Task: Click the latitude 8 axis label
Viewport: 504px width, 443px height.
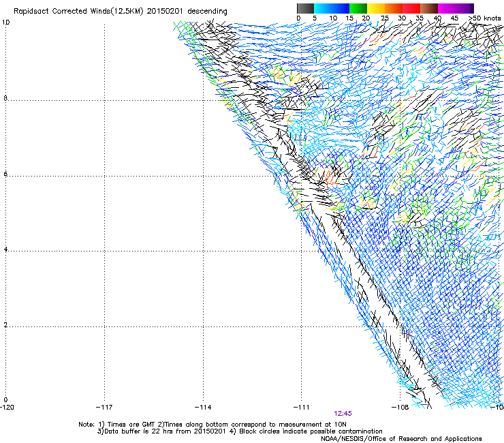Action: pyautogui.click(x=5, y=98)
